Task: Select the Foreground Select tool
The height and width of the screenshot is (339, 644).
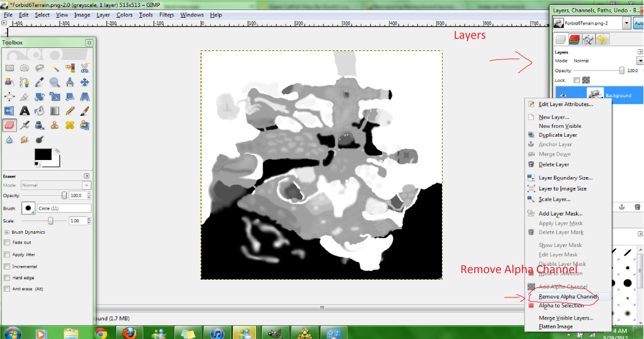Action: pos(9,82)
